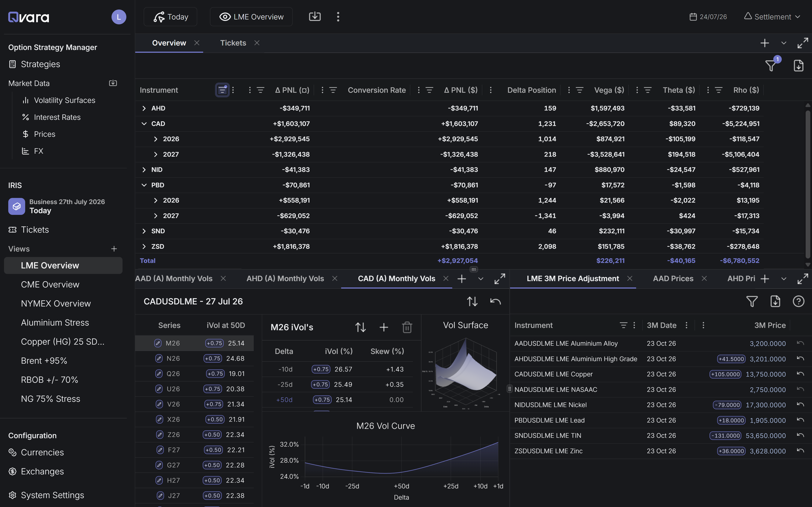The width and height of the screenshot is (812, 507).
Task: Click undo arrow beside CADUSDLME title
Action: tap(495, 301)
